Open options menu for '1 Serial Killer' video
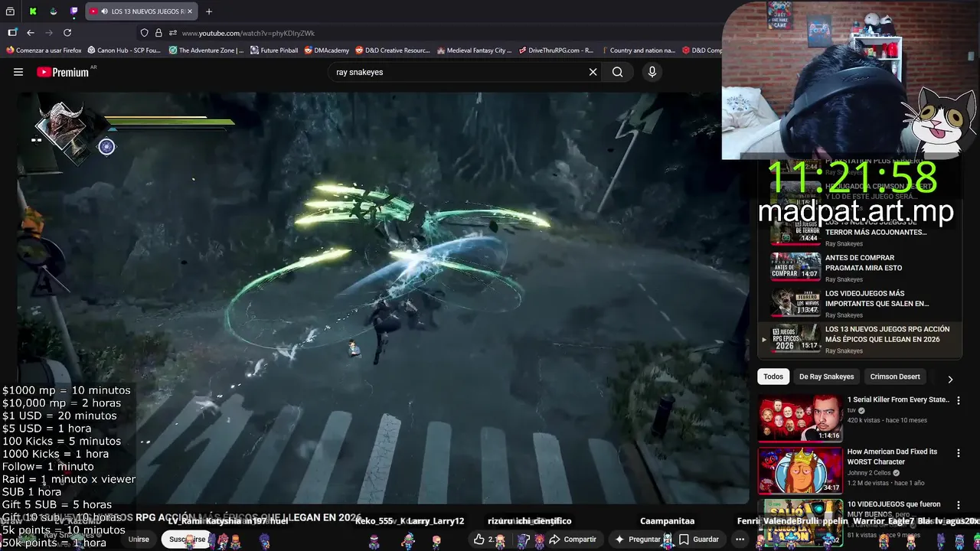980x551 pixels. pos(958,400)
